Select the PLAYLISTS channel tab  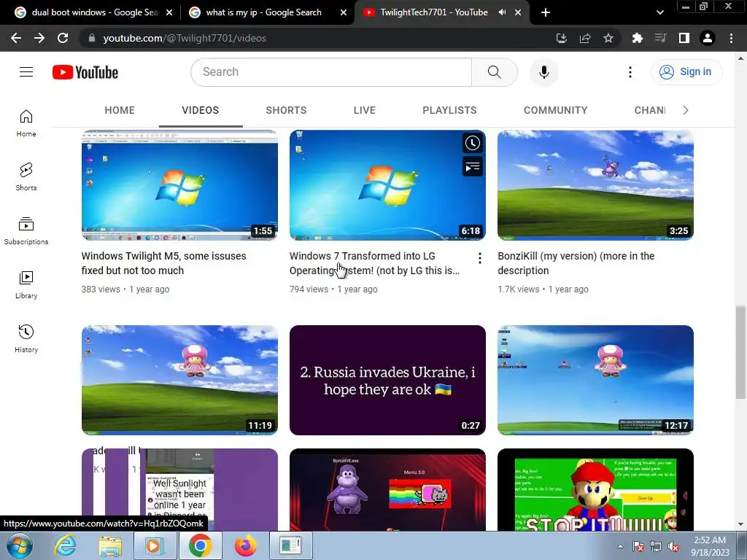click(x=449, y=111)
